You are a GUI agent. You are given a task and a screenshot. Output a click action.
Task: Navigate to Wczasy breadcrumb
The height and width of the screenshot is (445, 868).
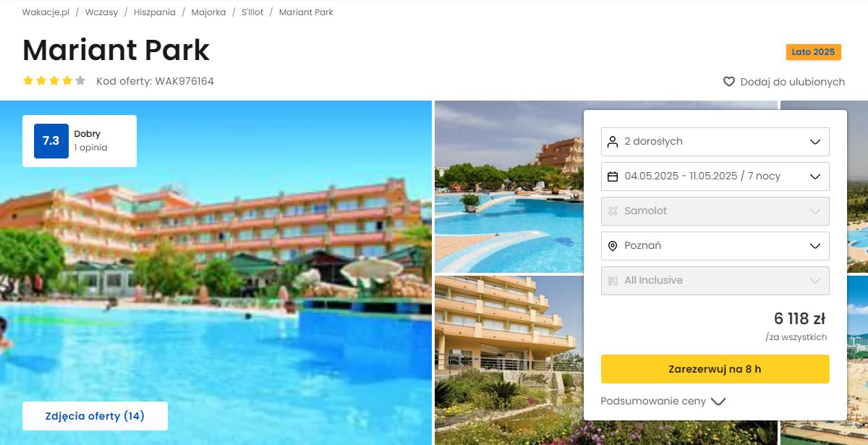pyautogui.click(x=101, y=12)
